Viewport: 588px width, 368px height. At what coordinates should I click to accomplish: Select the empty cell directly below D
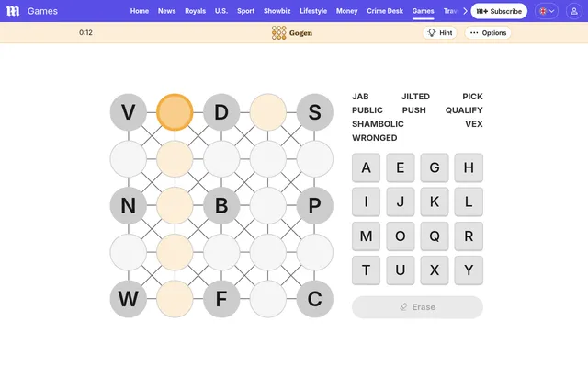click(x=221, y=159)
